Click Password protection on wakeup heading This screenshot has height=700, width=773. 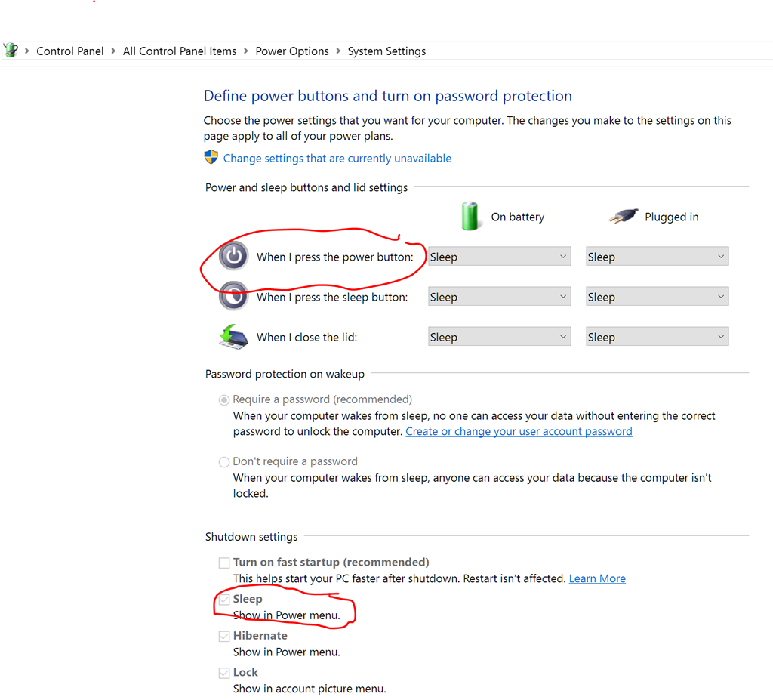tap(285, 374)
